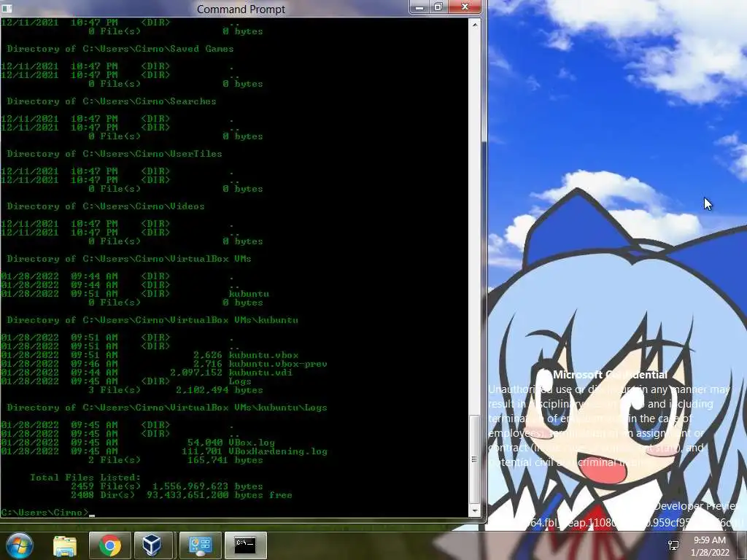This screenshot has height=560, width=747.
Task: Open the clock showing 9:59 AM
Action: coord(710,546)
